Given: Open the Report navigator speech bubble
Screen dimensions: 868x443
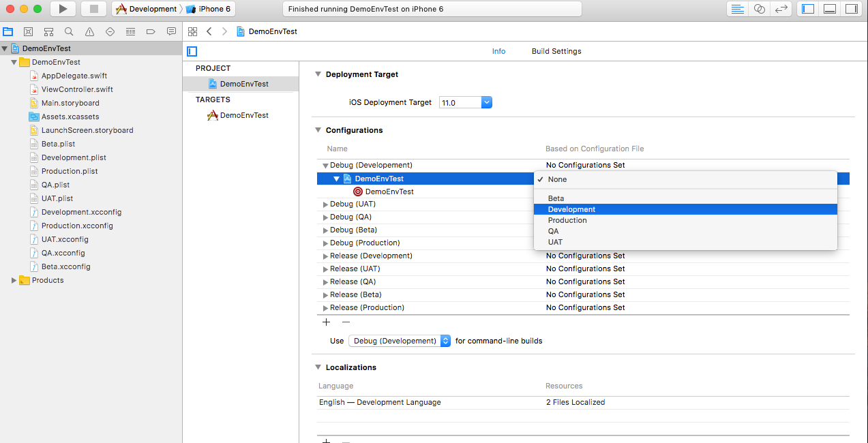Looking at the screenshot, I should [171, 31].
